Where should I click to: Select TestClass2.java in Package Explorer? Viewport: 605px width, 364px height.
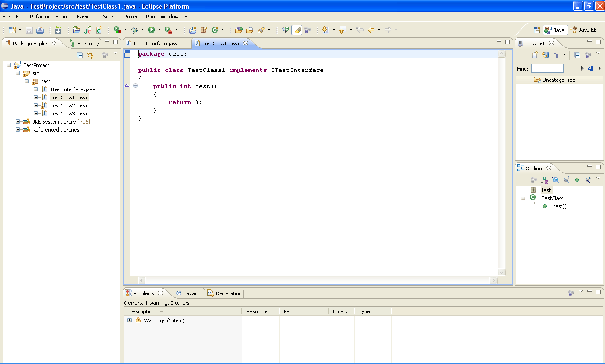(68, 106)
